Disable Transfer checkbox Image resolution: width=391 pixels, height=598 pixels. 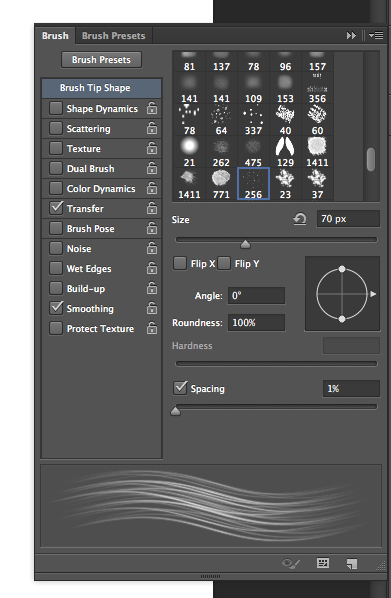[56, 208]
